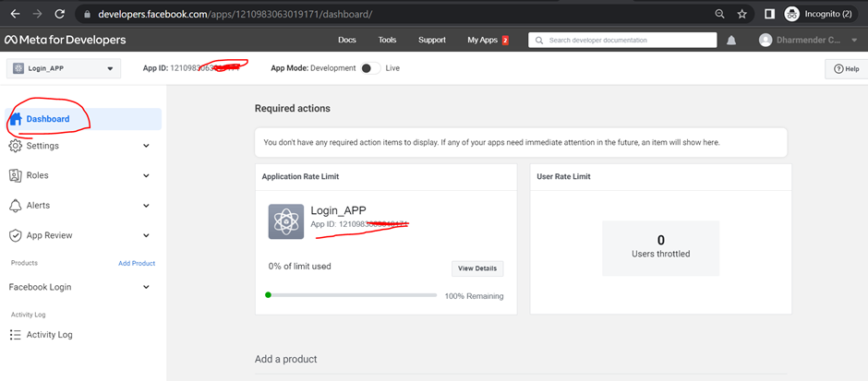This screenshot has width=868, height=381.
Task: Go back with browser back arrow
Action: [15, 14]
